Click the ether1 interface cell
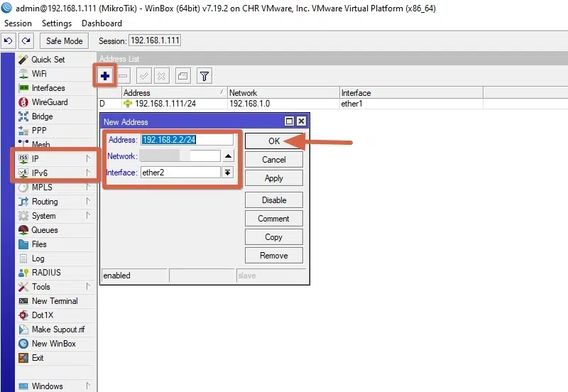The width and height of the screenshot is (568, 392). point(411,104)
